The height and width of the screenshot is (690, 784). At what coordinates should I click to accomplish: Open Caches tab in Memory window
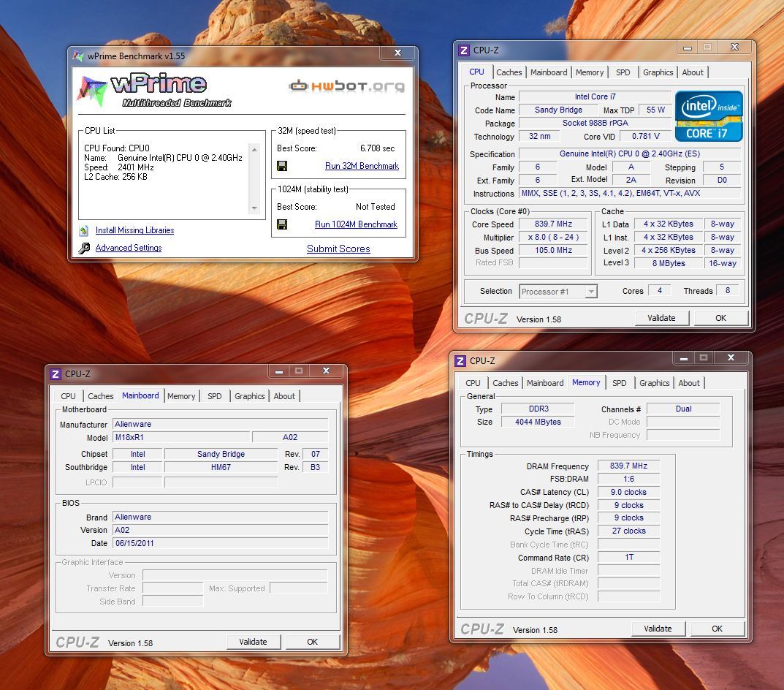pyautogui.click(x=506, y=383)
